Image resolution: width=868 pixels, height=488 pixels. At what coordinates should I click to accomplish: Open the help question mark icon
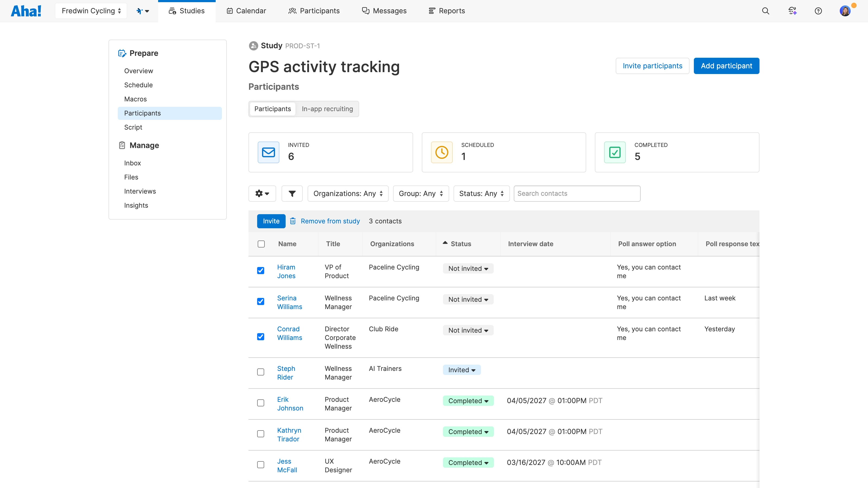818,11
